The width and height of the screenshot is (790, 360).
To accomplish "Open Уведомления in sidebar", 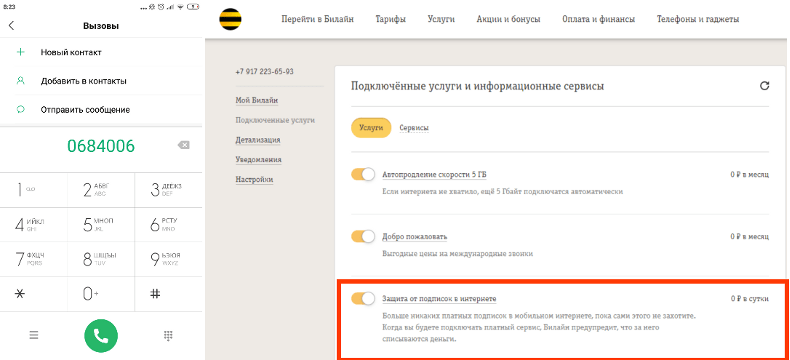I will (x=258, y=160).
